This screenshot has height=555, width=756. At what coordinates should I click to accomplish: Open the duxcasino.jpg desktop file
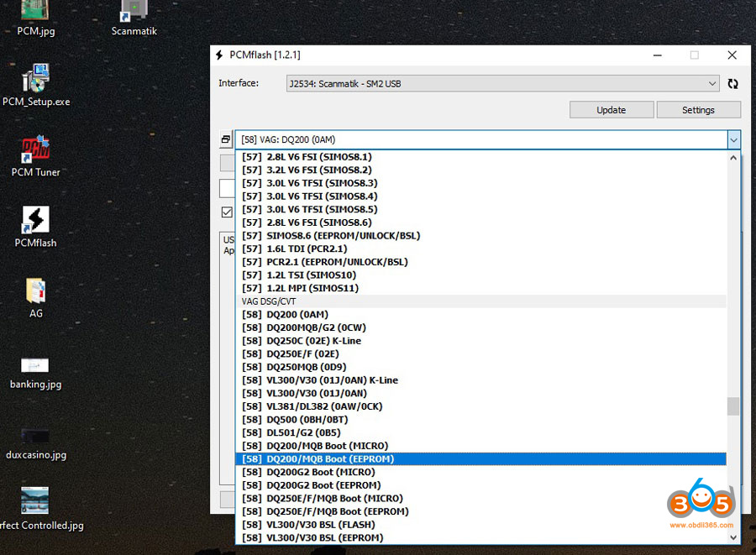tap(35, 435)
